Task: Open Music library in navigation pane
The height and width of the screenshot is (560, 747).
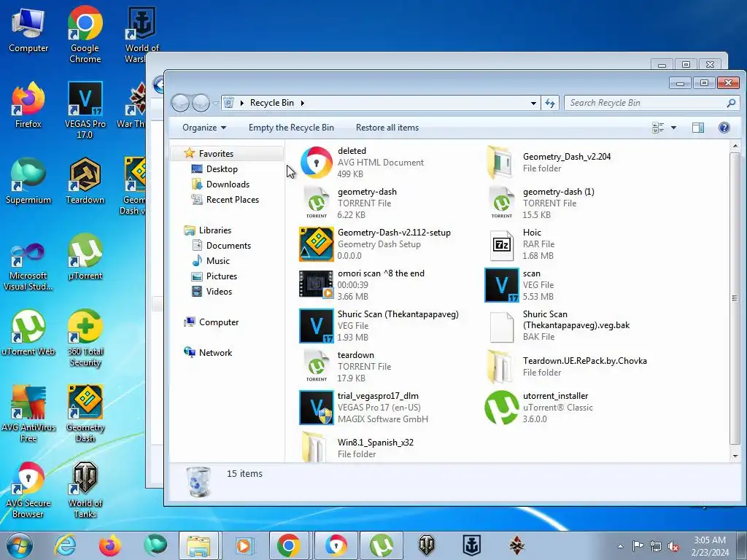Action: click(x=218, y=261)
